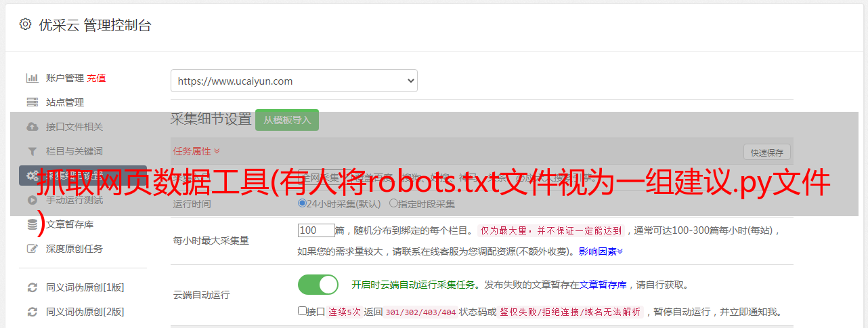
Task: Click the red 充值 link
Action: (x=96, y=78)
